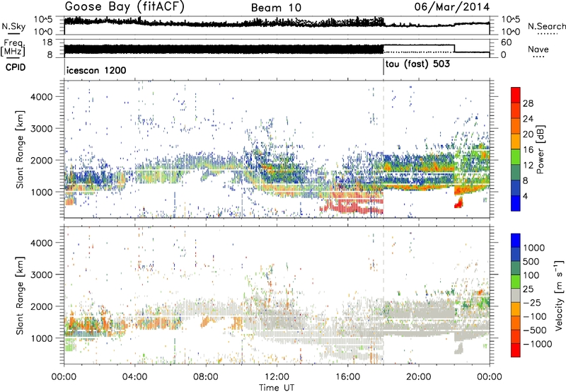This screenshot has width=566, height=392.
Task: Click the 'CPID' label
Action: coord(16,67)
